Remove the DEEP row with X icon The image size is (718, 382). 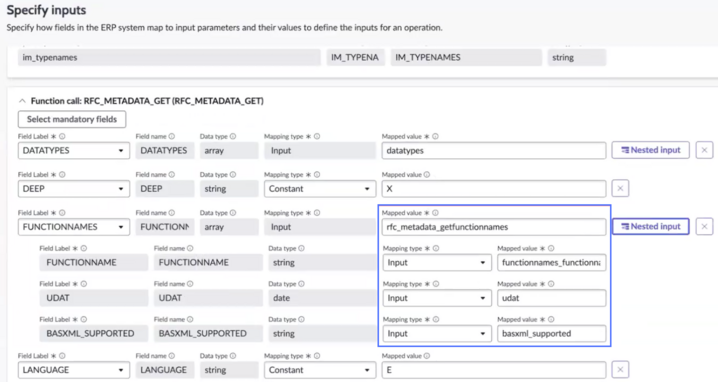pyautogui.click(x=620, y=188)
